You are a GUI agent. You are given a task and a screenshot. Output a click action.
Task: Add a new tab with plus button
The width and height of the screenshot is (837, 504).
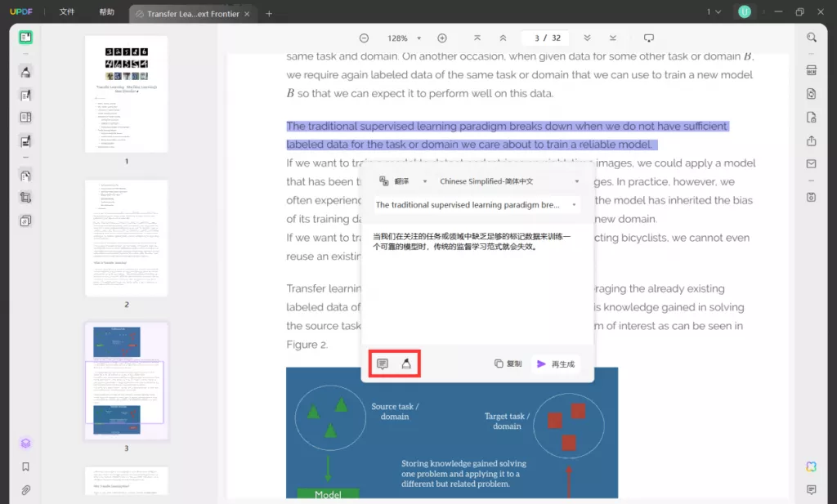pos(269,14)
